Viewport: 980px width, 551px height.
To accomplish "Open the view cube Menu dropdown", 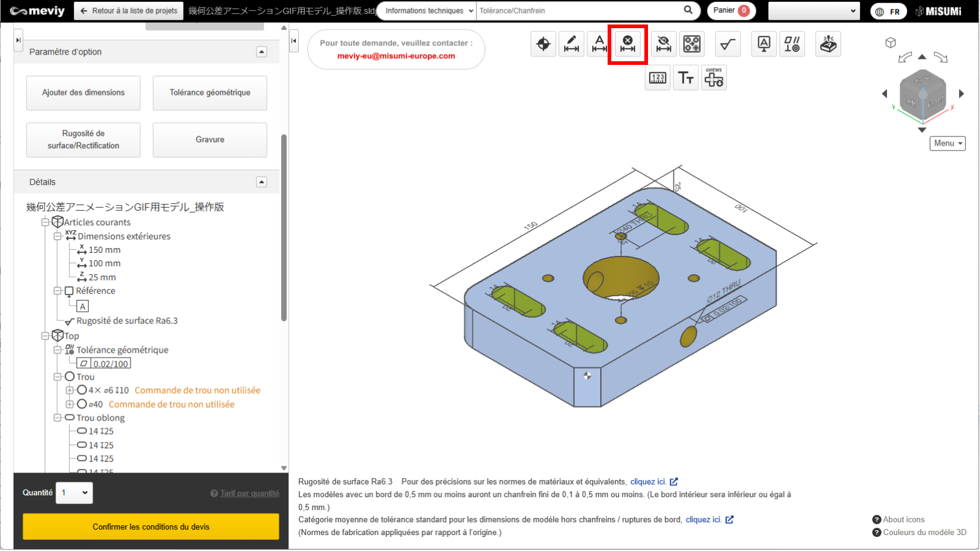I will pyautogui.click(x=948, y=143).
